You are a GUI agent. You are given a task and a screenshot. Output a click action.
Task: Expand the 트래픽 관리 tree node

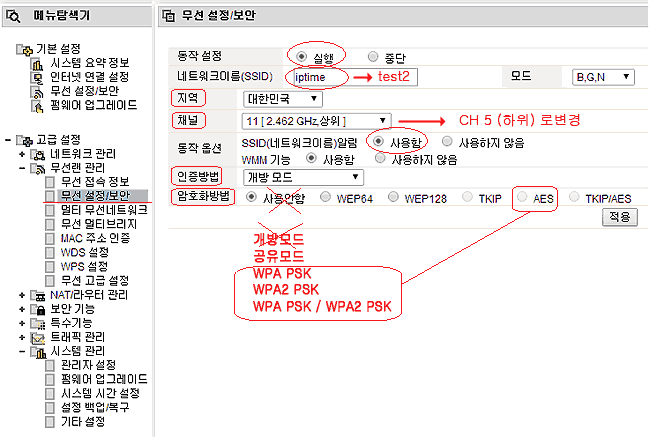click(x=22, y=337)
